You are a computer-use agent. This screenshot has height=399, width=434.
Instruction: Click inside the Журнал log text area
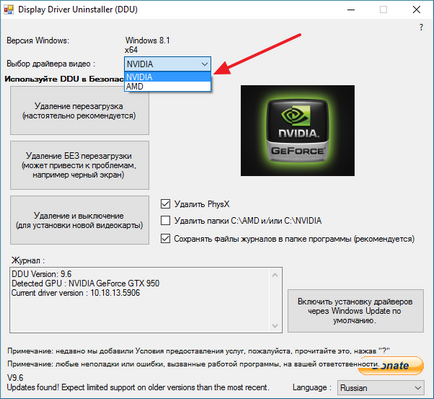click(x=140, y=300)
